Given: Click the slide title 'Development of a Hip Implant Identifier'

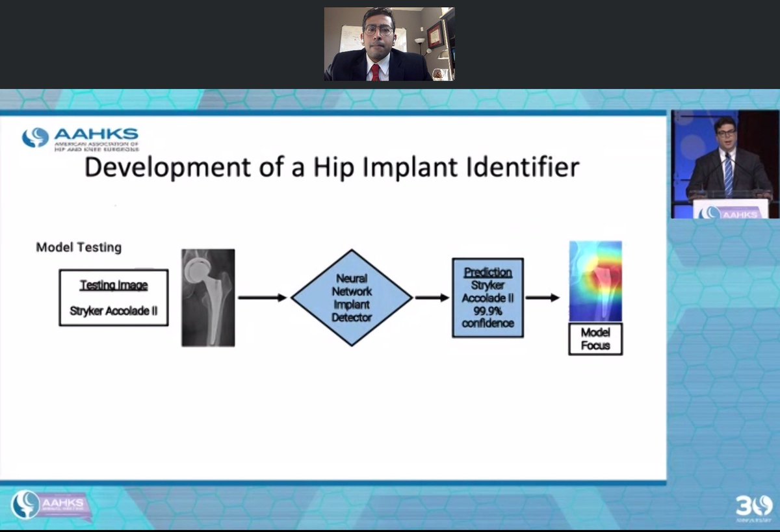Looking at the screenshot, I should coord(332,168).
